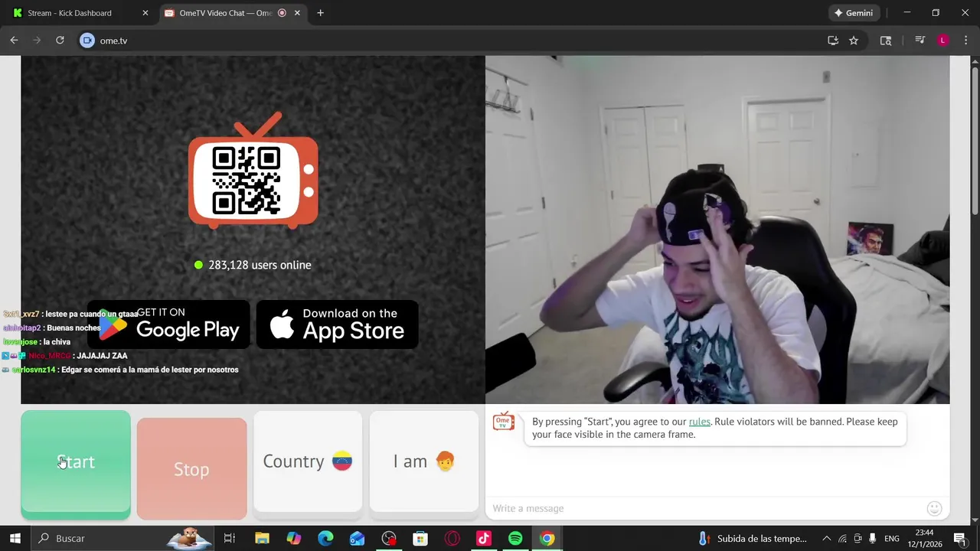Open the media control icon in Chrome toolbar
This screenshot has width=980, height=551.
tap(920, 41)
